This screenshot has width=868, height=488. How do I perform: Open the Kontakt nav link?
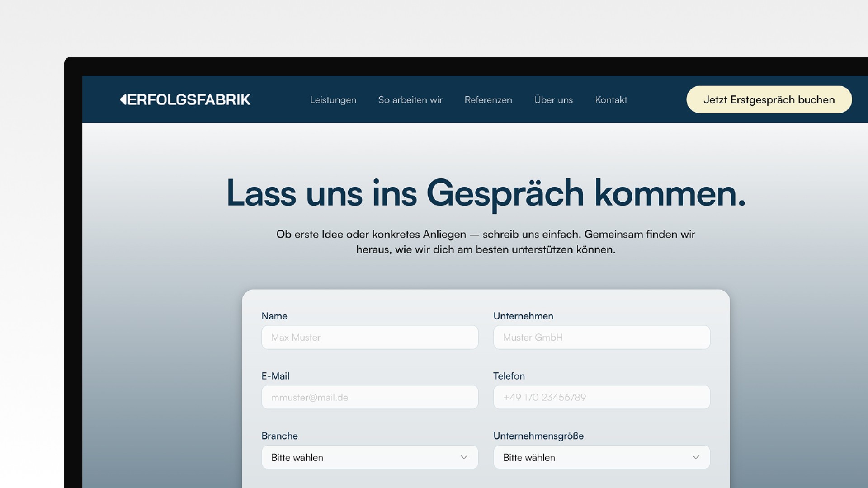(x=611, y=100)
